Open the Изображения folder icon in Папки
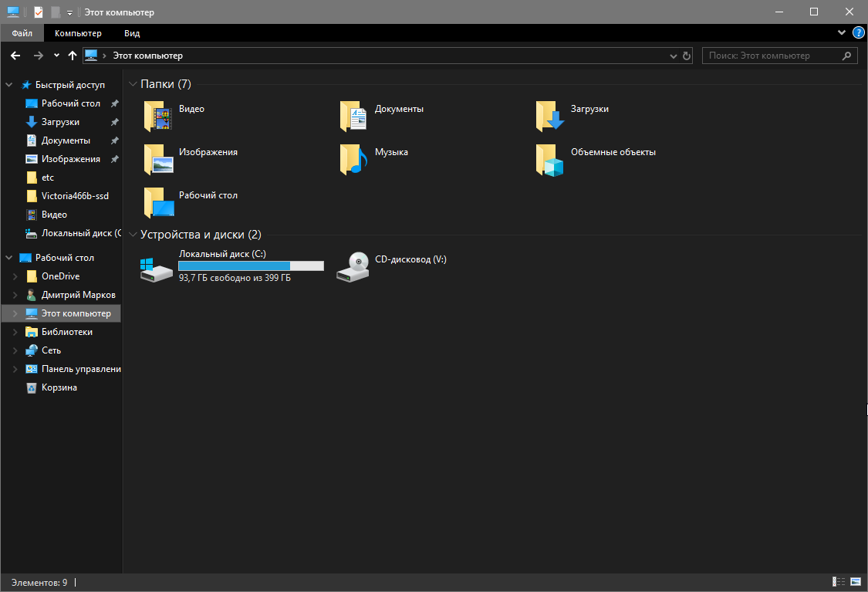Viewport: 868px width, 592px height. click(x=158, y=159)
